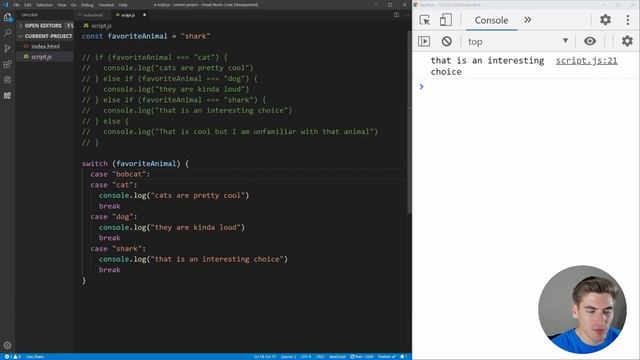Click the CRLF line ending status item
The width and height of the screenshot is (640, 360).
point(320,357)
